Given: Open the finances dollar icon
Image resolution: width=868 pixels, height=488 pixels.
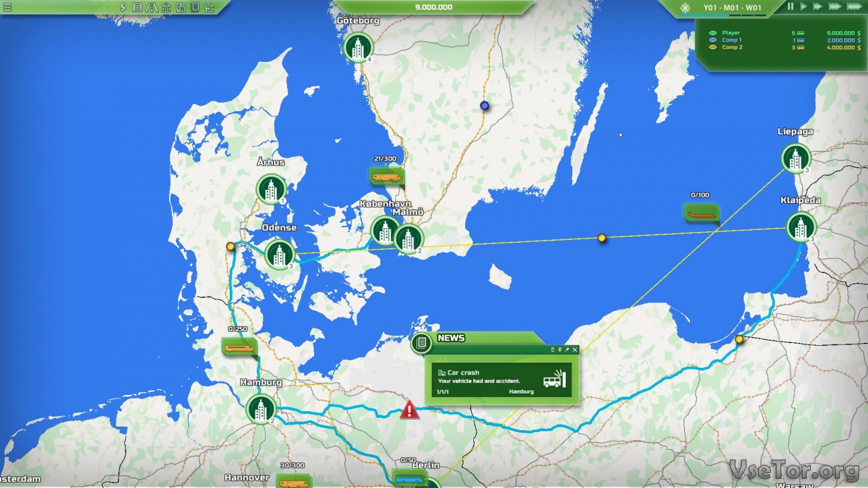Looking at the screenshot, I should coord(123,8).
